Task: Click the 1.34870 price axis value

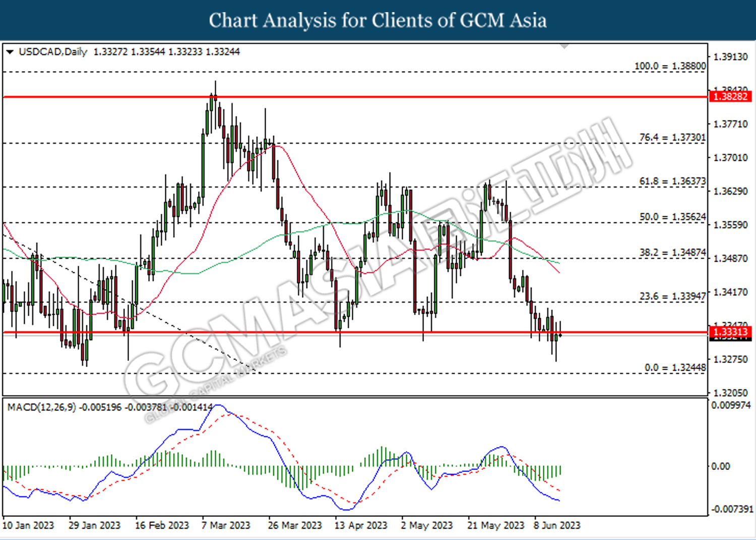Action: [731, 259]
